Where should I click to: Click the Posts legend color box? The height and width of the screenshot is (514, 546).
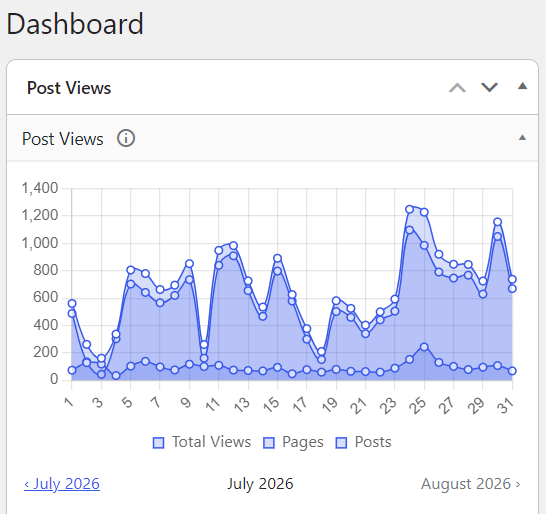point(341,443)
